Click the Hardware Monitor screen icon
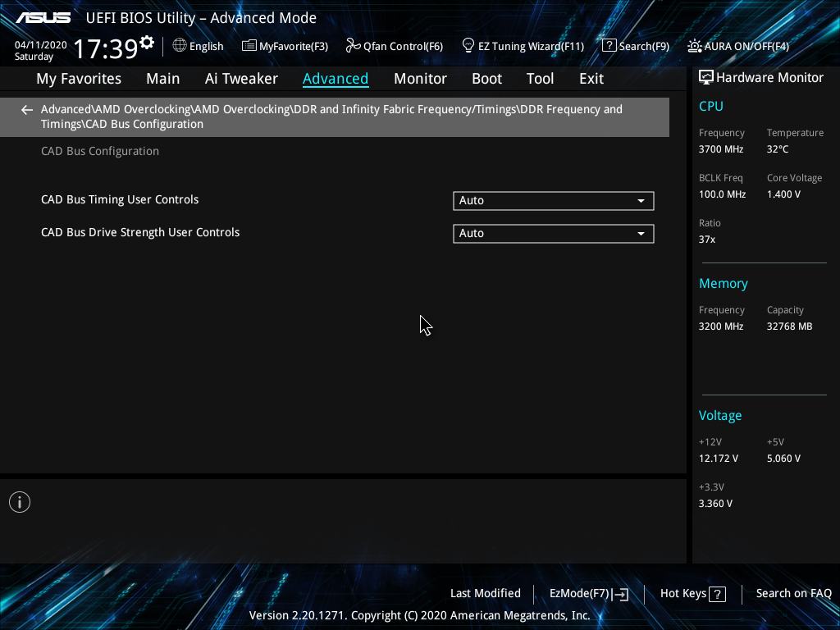The height and width of the screenshot is (630, 840). [706, 78]
